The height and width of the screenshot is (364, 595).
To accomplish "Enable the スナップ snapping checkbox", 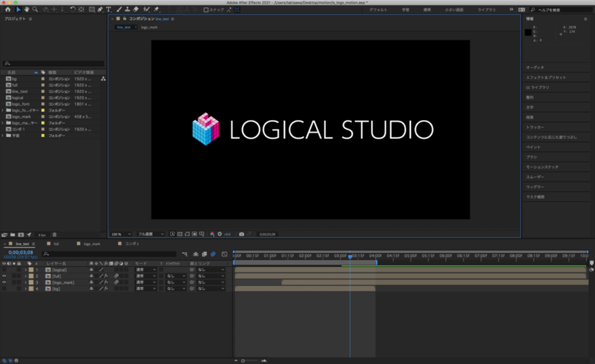I will [x=206, y=10].
